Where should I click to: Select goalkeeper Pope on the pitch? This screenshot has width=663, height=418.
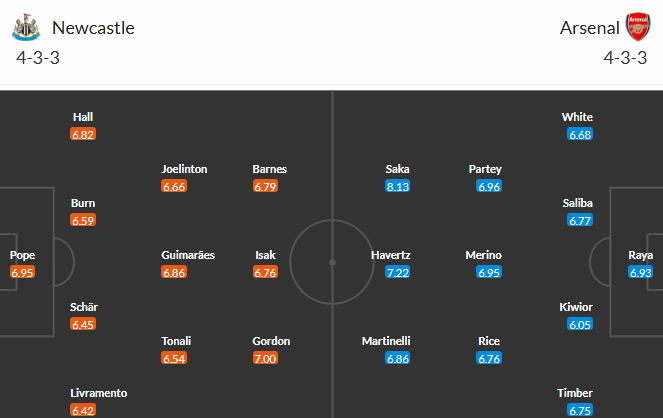[x=22, y=255]
